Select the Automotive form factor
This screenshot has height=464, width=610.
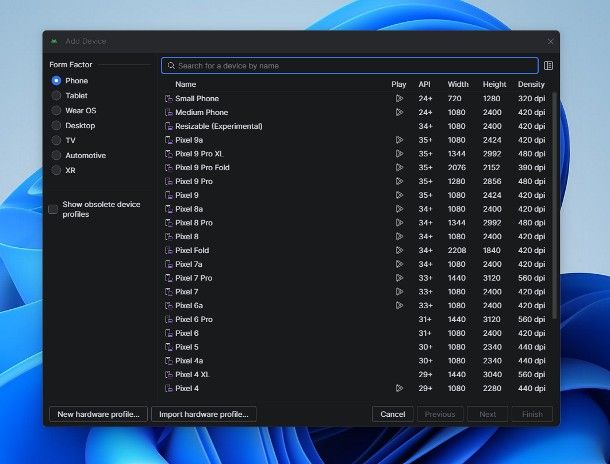click(x=56, y=155)
